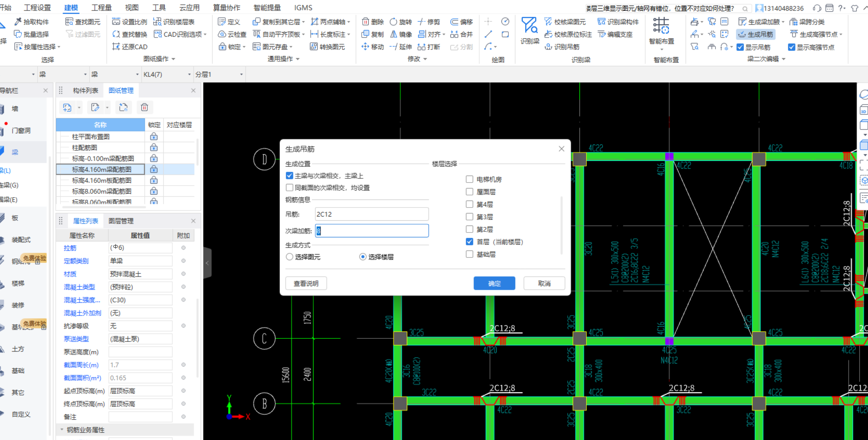Toggle 主梁与次梁相交，主梁上 checkbox
This screenshot has height=440, width=868.
(289, 176)
